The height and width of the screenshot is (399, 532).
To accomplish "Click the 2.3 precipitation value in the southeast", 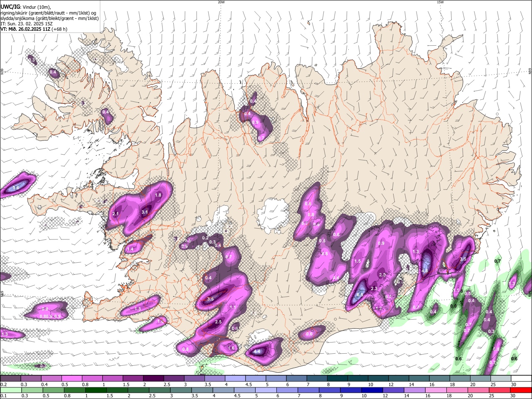I will (x=374, y=288).
